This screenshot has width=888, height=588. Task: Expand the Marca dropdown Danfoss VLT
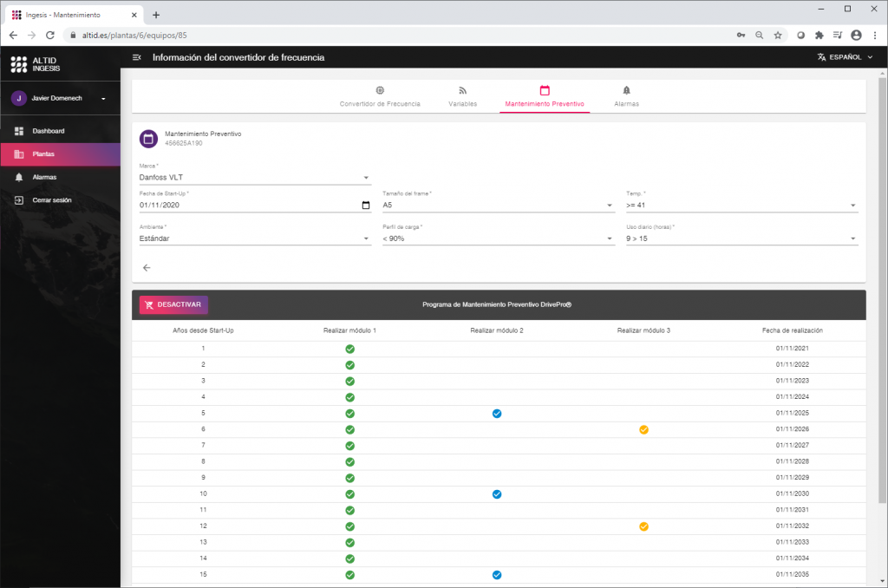254,178
